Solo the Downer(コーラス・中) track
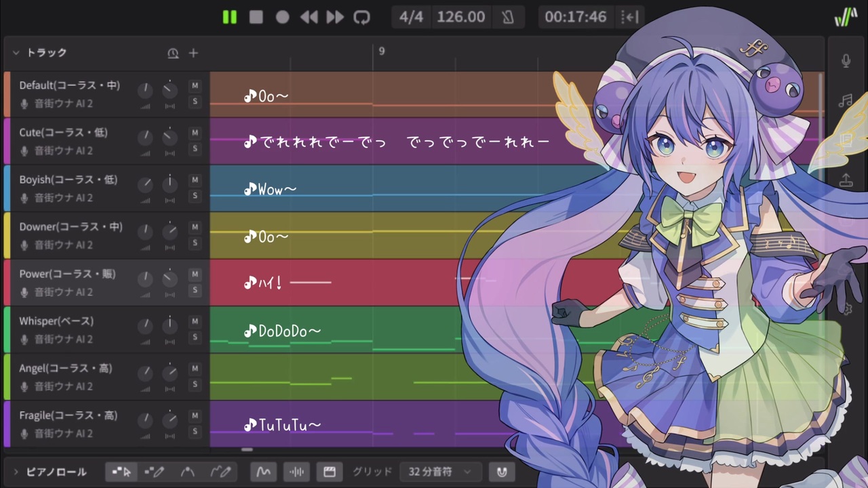Viewport: 868px width, 488px height. (x=195, y=243)
